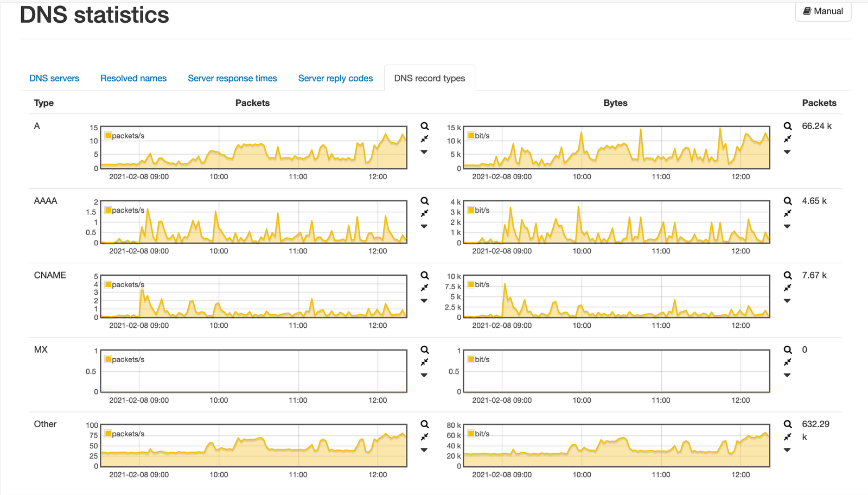868x495 pixels.
Task: Click the compress icon beside A bytes graph
Action: click(x=788, y=139)
